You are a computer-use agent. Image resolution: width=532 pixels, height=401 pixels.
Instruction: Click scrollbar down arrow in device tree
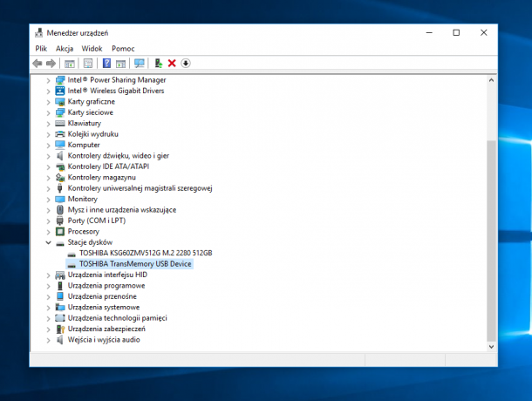tap(491, 347)
